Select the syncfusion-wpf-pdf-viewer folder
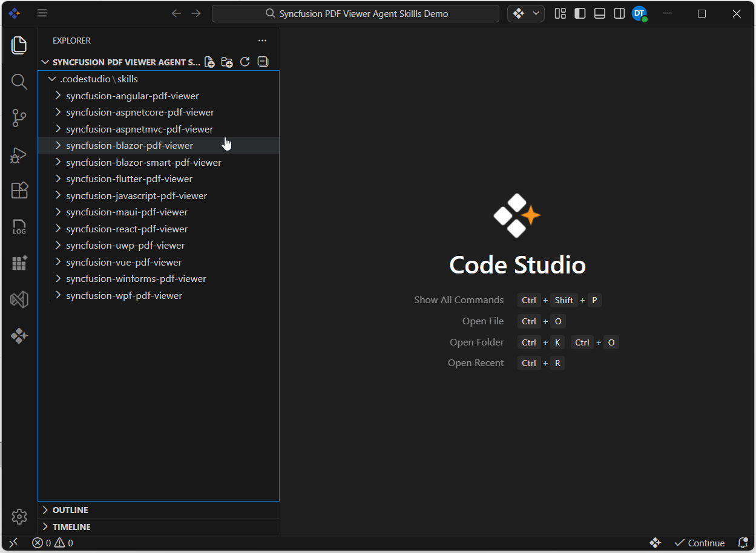The image size is (756, 553). point(159,295)
